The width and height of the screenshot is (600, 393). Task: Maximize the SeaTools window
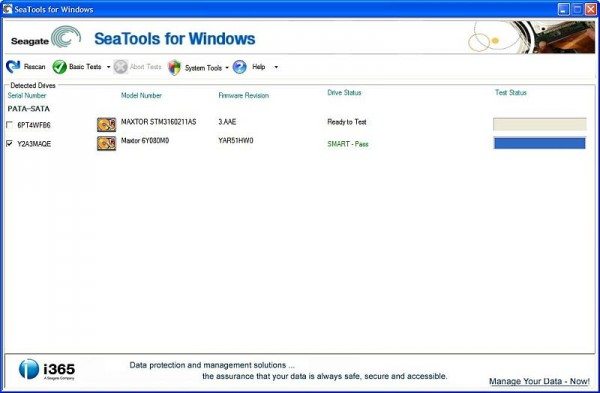[577, 9]
